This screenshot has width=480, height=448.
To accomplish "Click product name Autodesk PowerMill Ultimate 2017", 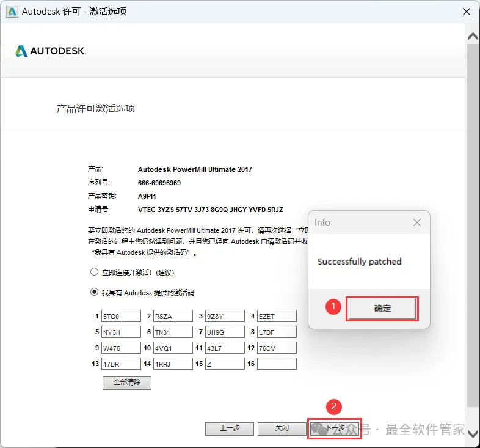I will (195, 169).
